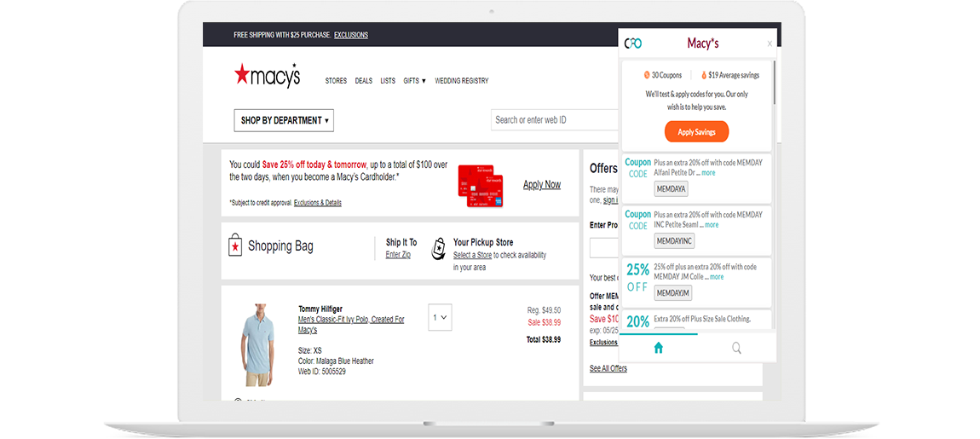This screenshot has height=439, width=980.
Task: Open the coupon extension logo icon
Action: pyautogui.click(x=633, y=43)
